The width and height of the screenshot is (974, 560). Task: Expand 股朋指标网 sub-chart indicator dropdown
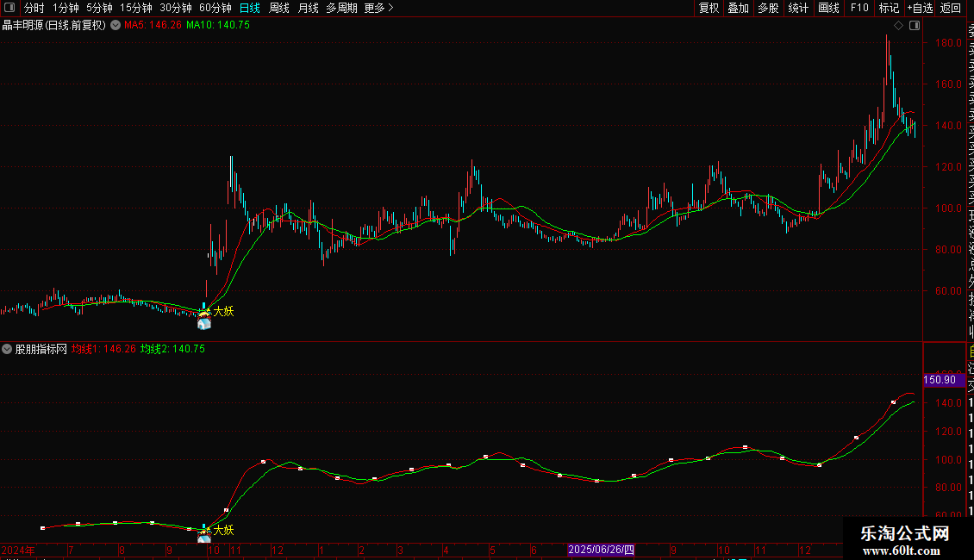point(7,349)
